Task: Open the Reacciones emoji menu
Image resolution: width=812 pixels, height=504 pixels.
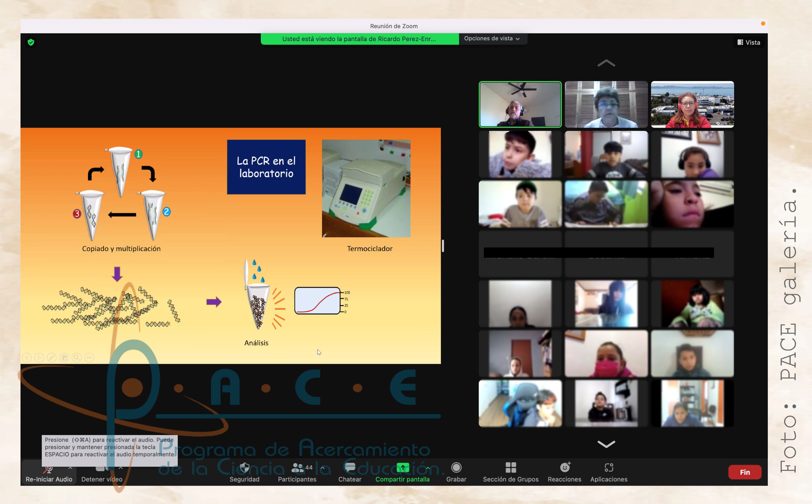Action: coord(564,472)
